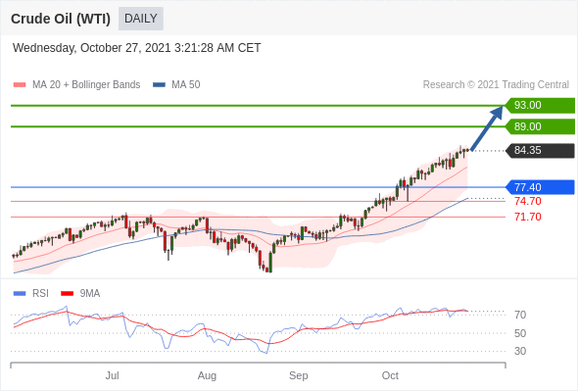
Task: Click the MA 20 + Bollinger Bands legend swatch
Action: click(20, 85)
